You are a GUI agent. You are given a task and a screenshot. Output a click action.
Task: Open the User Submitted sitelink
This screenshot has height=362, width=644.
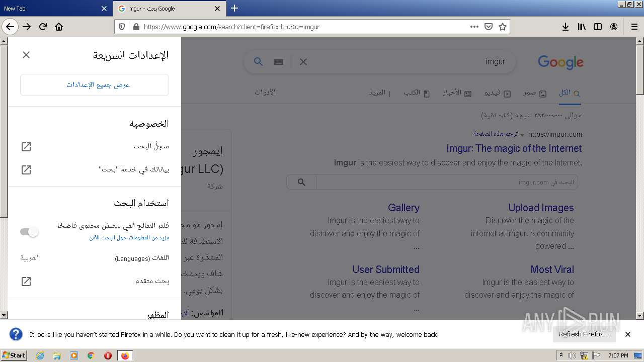[x=386, y=269]
